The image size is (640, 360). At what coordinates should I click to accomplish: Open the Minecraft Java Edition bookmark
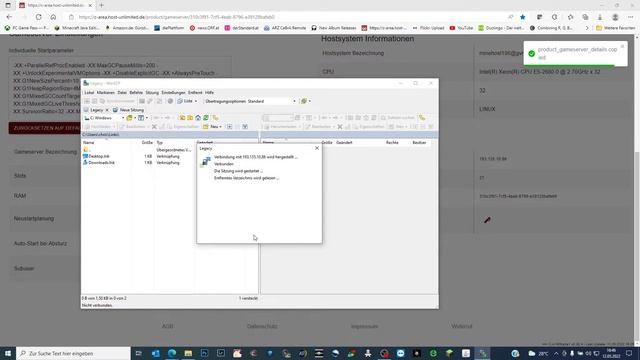pos(77,28)
